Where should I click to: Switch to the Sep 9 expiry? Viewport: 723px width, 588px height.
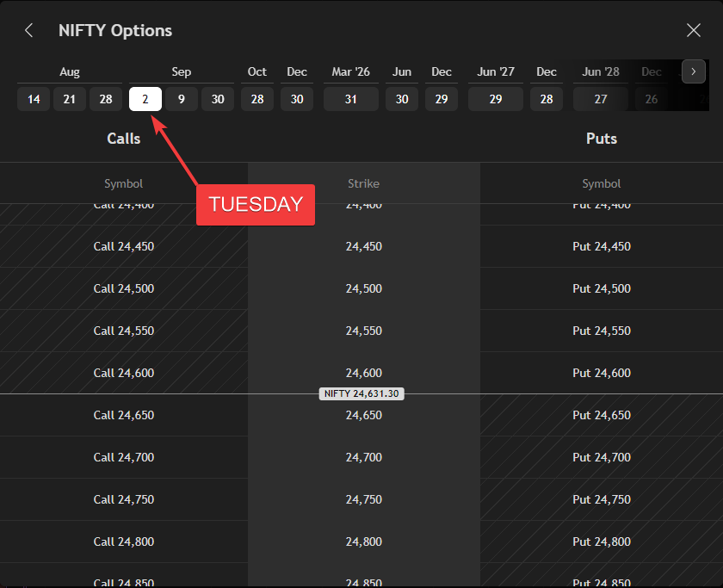click(182, 99)
